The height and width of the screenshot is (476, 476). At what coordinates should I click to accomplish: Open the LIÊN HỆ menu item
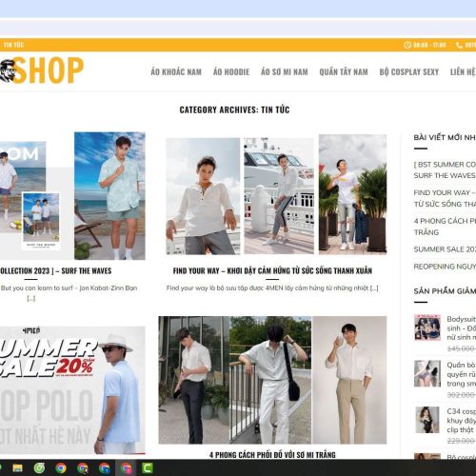point(463,71)
